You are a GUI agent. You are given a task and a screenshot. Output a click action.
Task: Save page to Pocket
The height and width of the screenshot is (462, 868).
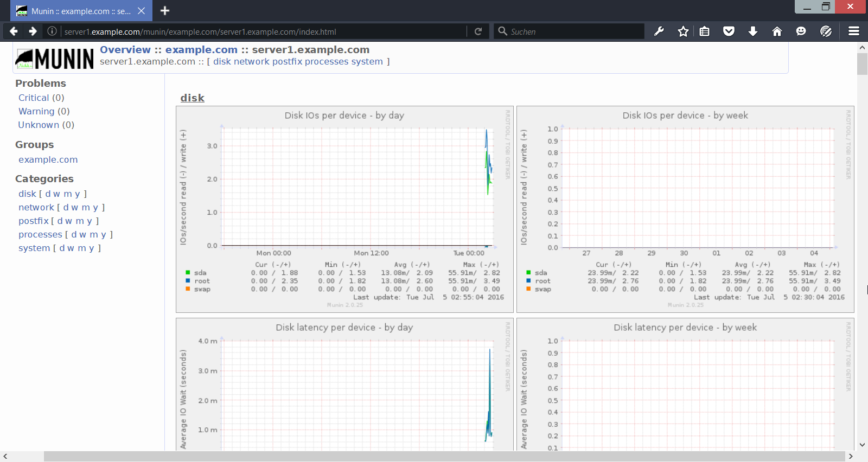tap(729, 31)
